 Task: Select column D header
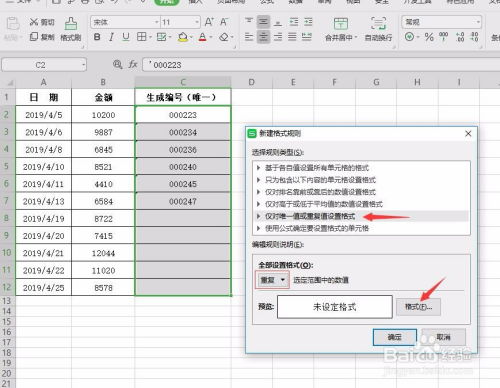click(x=251, y=82)
